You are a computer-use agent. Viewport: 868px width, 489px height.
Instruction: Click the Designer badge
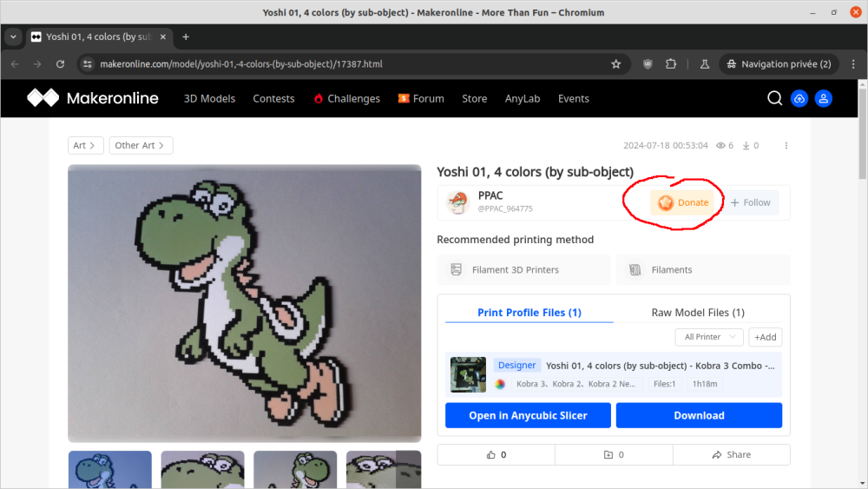[x=517, y=366]
